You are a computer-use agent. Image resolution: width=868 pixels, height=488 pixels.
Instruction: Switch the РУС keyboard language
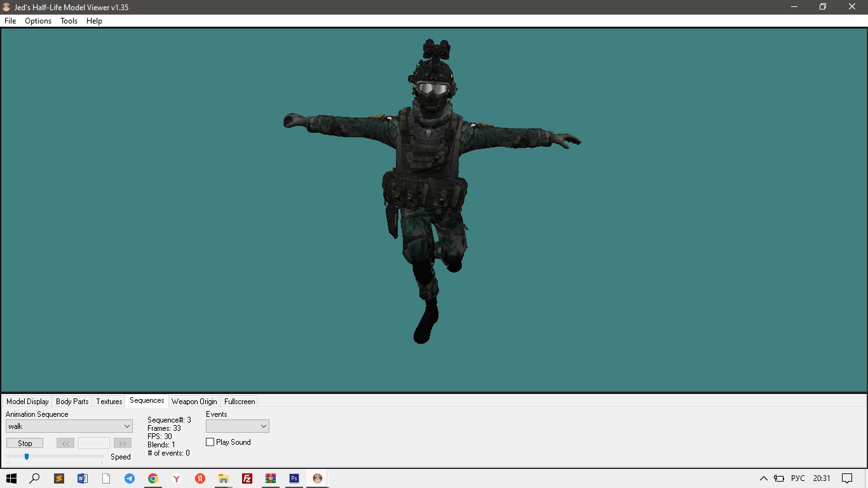798,478
